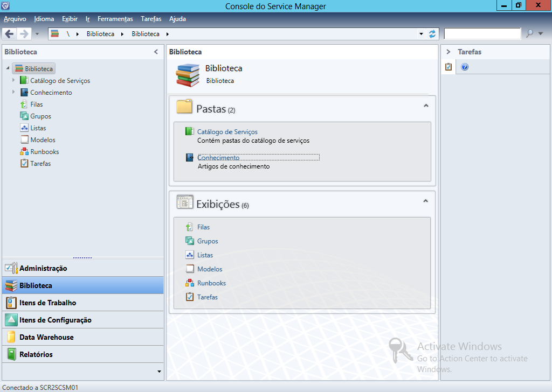Collapse the Exibições section
Viewport: 552px width, 392px height.
pyautogui.click(x=426, y=201)
